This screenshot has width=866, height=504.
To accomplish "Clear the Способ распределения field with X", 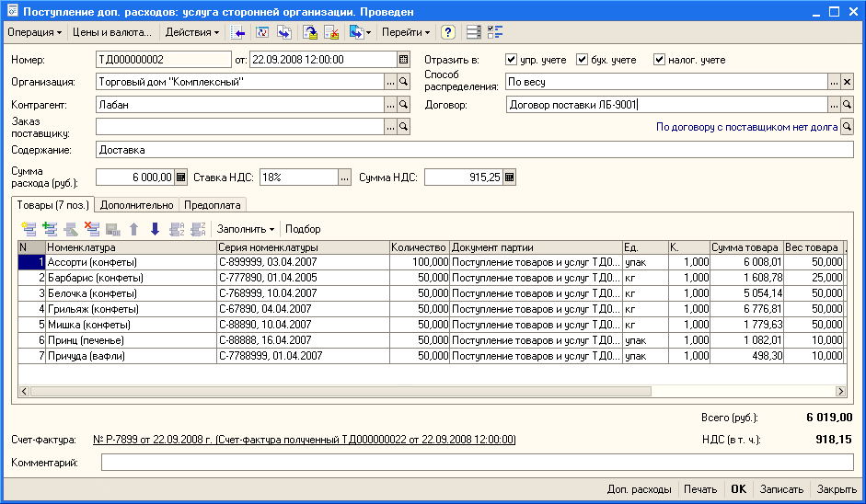I will click(x=847, y=82).
